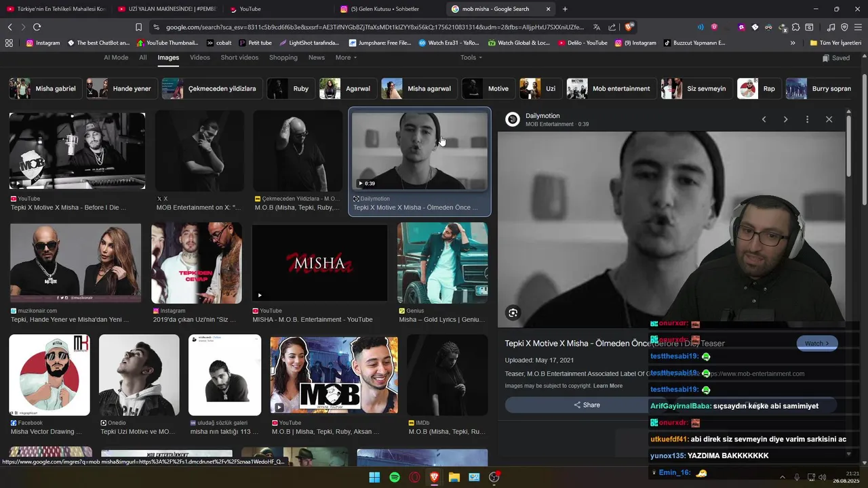The height and width of the screenshot is (488, 868).
Task: Click the Share button in preview panel
Action: click(587, 405)
